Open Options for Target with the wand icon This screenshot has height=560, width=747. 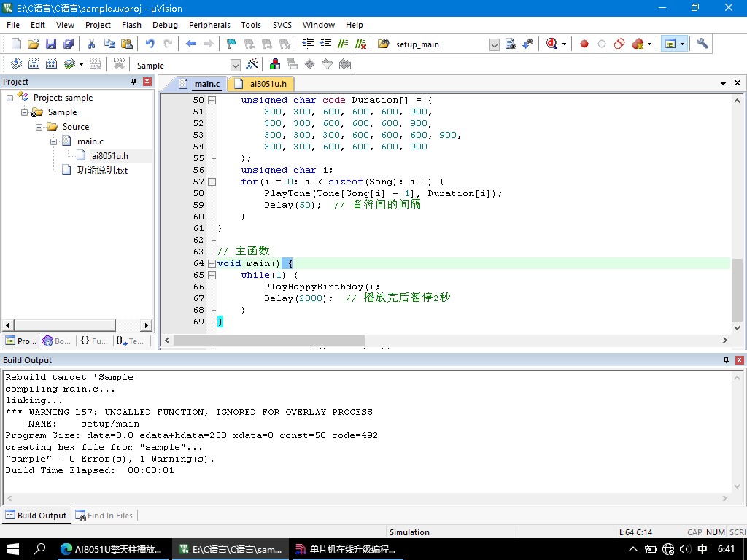coord(252,64)
